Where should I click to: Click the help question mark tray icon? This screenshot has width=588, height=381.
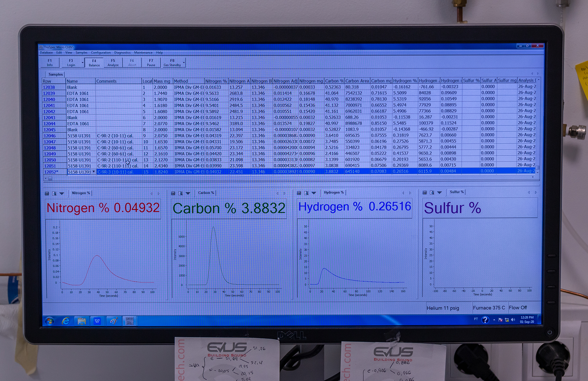pyautogui.click(x=485, y=320)
